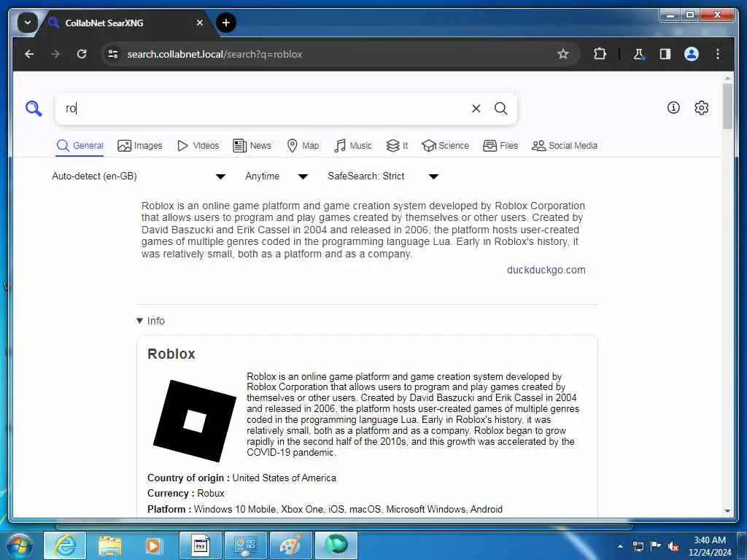Launch Internet Explorer from taskbar
Screen dimensions: 747x560
point(65,545)
